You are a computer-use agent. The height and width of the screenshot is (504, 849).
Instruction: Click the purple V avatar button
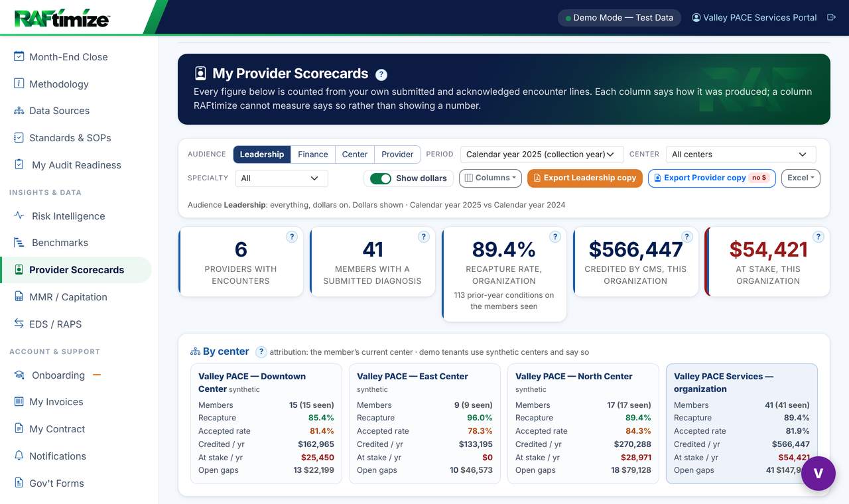click(x=818, y=473)
